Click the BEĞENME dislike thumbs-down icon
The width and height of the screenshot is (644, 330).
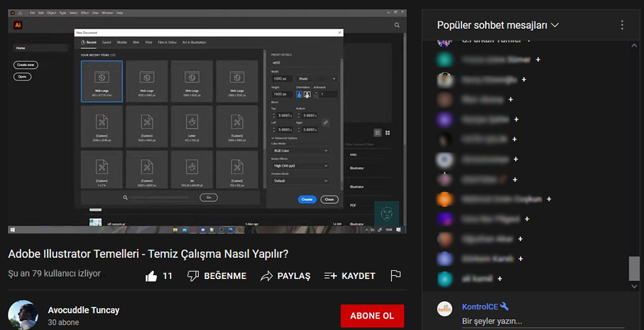point(193,276)
